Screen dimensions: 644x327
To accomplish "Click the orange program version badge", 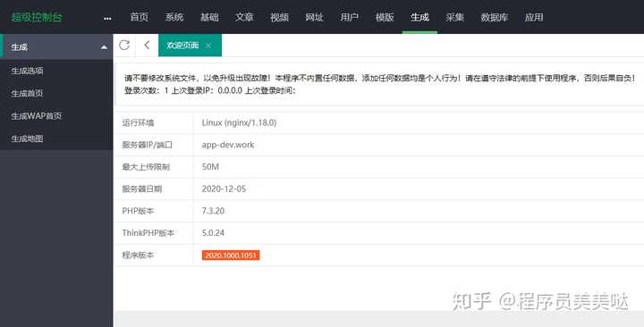I will point(231,256).
